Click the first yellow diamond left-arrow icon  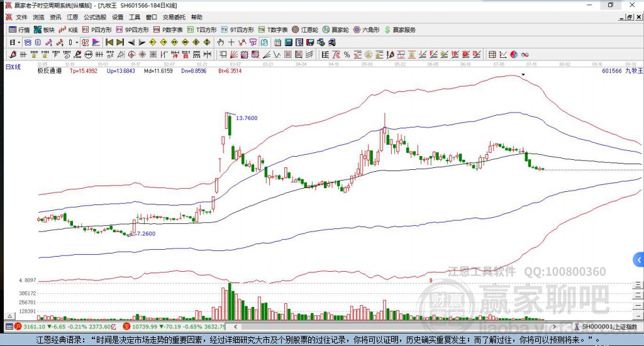coord(152,42)
